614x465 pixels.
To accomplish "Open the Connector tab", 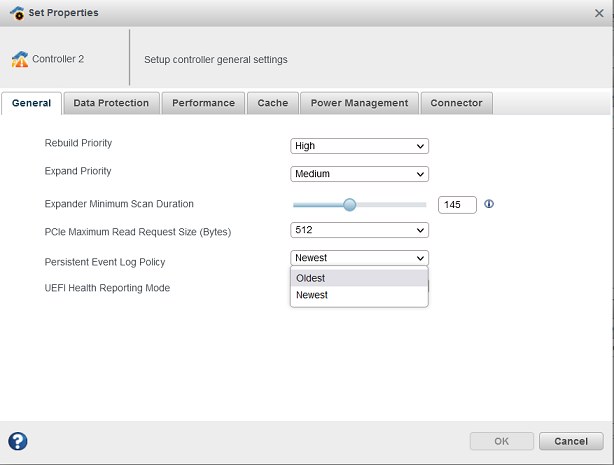I will tap(456, 103).
